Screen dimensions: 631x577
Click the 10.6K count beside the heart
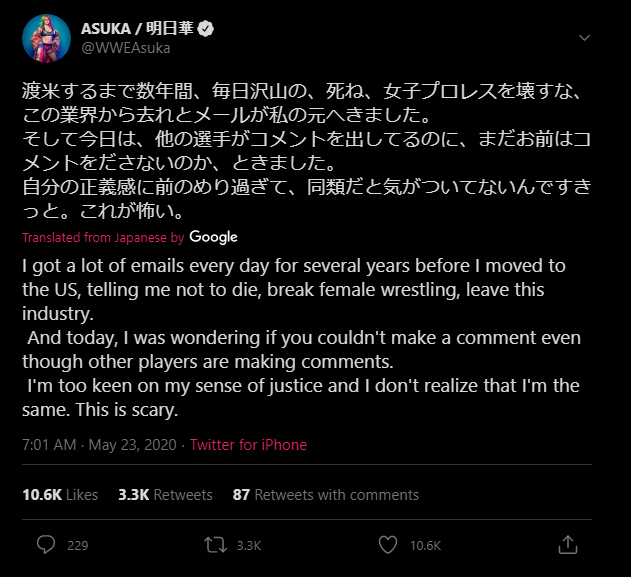425,546
